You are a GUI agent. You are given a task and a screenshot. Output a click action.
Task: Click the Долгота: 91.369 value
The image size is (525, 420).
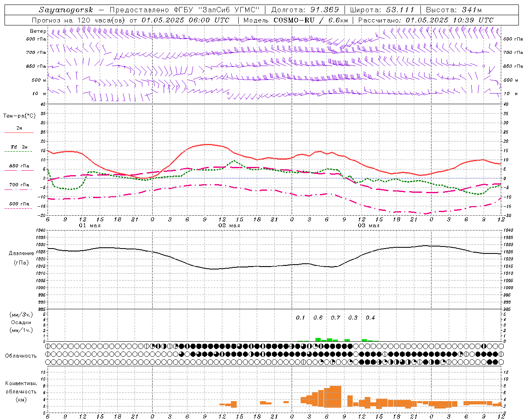305,10
